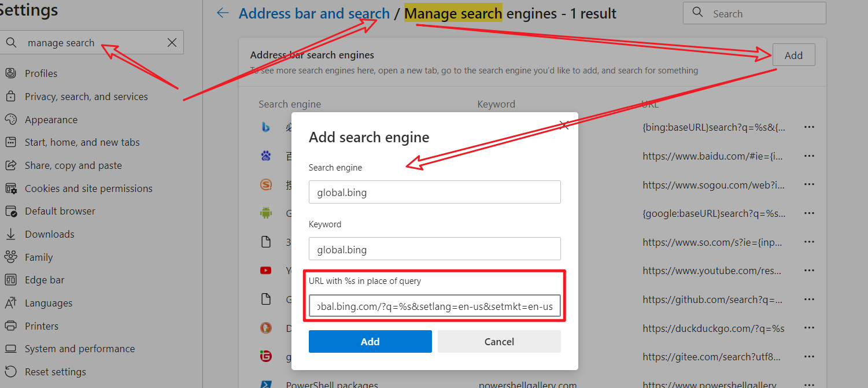Click the Keyword input field
This screenshot has height=388, width=868.
coord(435,249)
